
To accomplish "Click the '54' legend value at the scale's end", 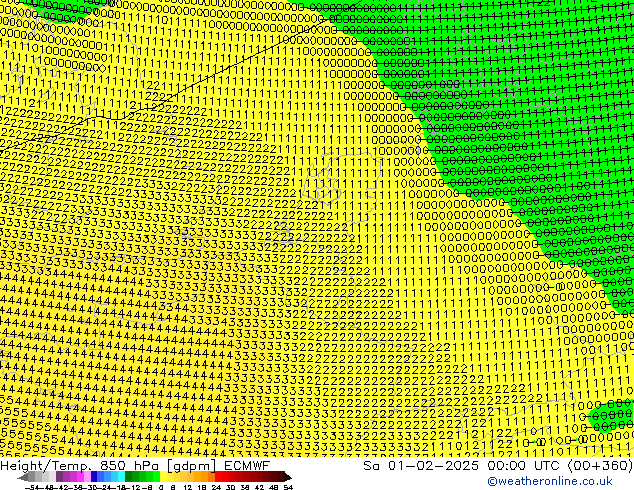I will [x=287, y=487].
